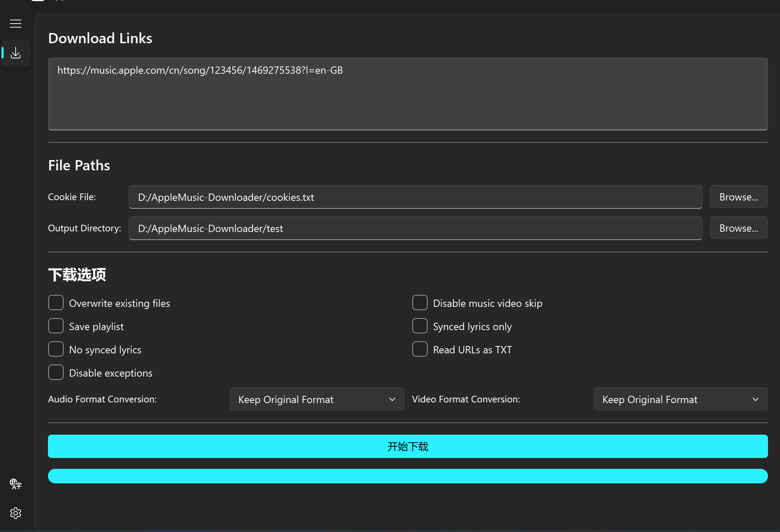Image resolution: width=780 pixels, height=532 pixels.
Task: Click the Video Format dropdown chevron
Action: pos(755,399)
